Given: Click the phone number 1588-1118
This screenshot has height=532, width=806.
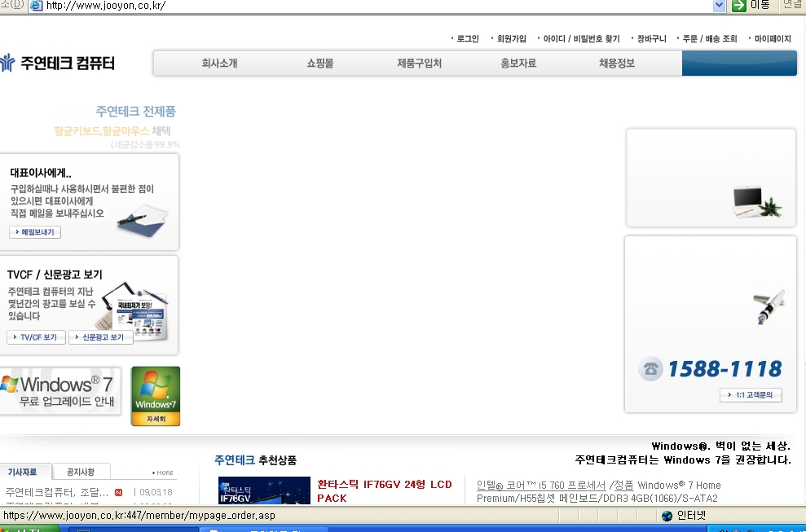Looking at the screenshot, I should 725,369.
